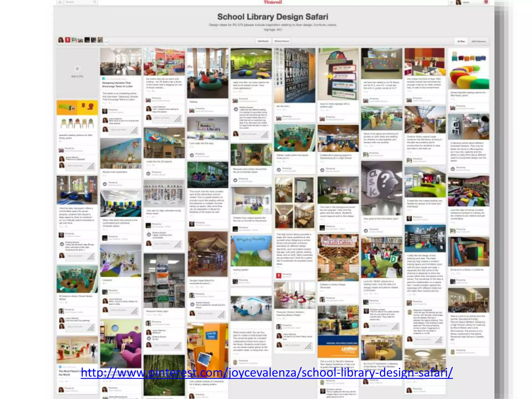Switch to the Followers tab
This screenshot has width=532, height=399.
pos(478,41)
